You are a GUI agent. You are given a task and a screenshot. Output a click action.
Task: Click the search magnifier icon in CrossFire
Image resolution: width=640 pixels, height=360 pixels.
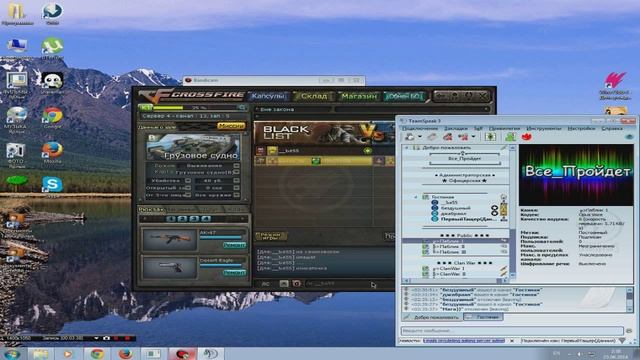(242, 108)
